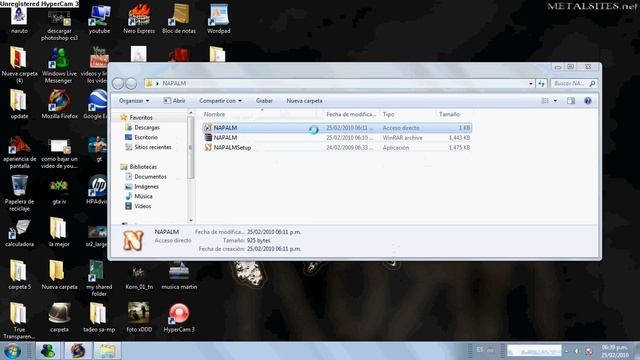Open the address bar history dropdown

pyautogui.click(x=531, y=84)
